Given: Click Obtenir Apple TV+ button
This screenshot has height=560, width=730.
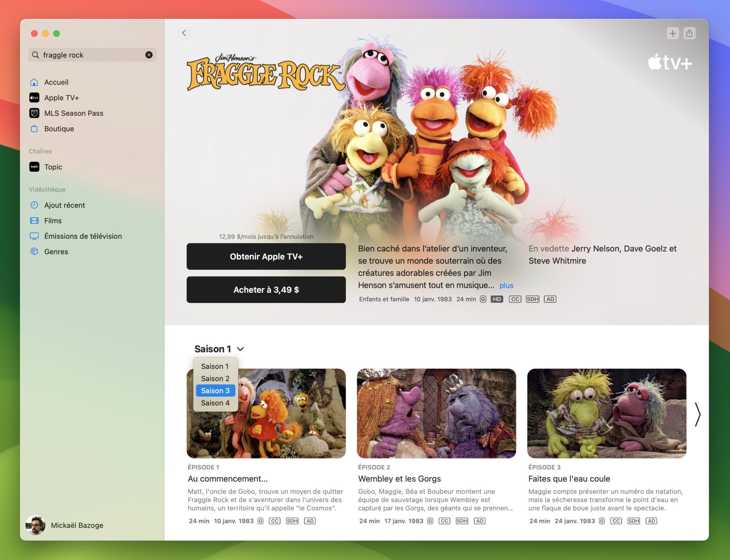Looking at the screenshot, I should click(266, 256).
